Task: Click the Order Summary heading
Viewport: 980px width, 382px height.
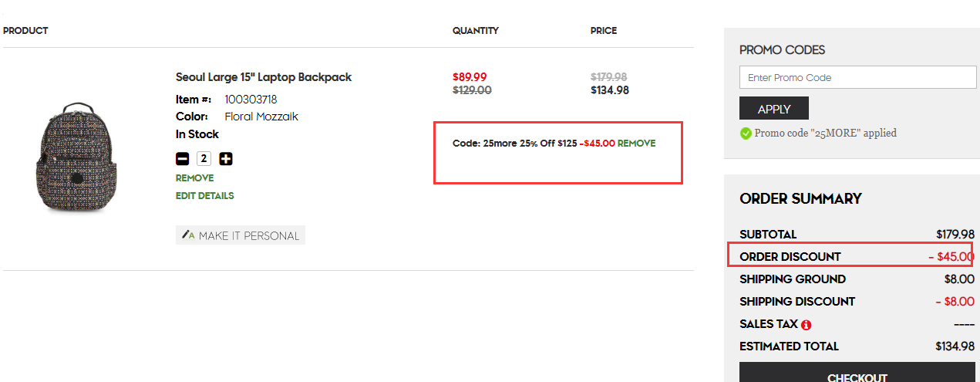Action: coord(800,199)
